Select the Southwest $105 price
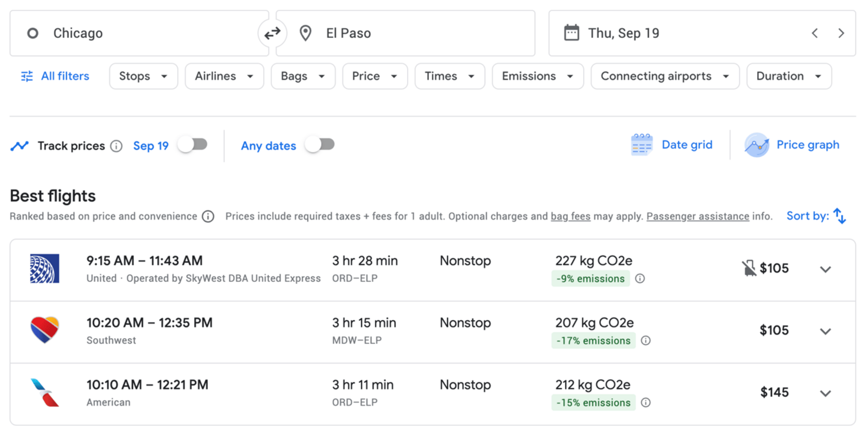Screen dimensions: 868x435 tap(774, 330)
